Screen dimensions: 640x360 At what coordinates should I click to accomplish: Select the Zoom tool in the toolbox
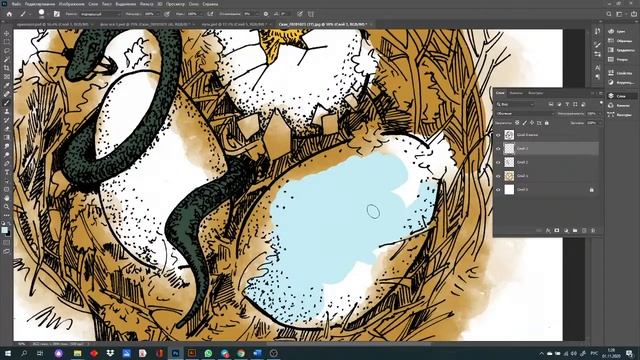pos(7,207)
